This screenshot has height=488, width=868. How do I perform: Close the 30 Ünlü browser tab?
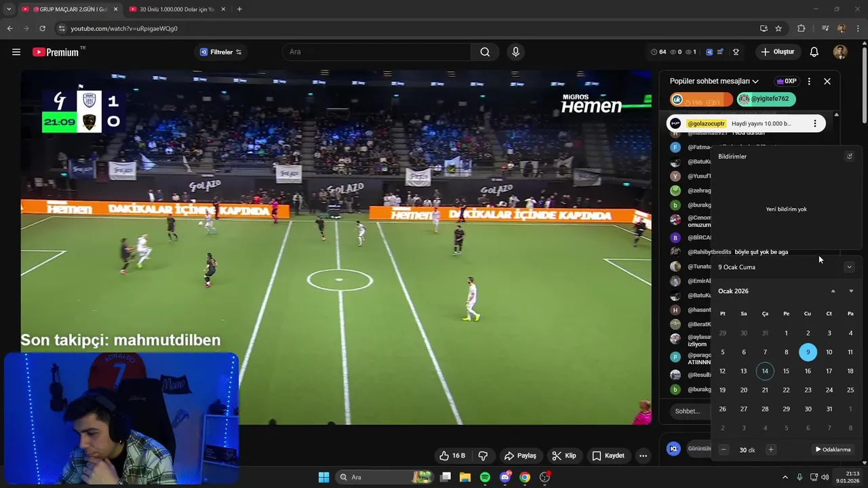click(223, 9)
